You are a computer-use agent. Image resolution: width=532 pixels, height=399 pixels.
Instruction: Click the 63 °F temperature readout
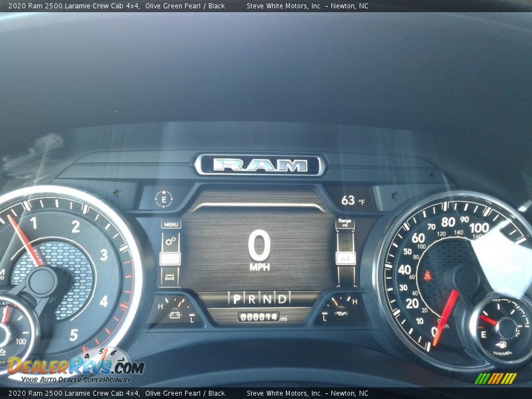[x=353, y=201]
